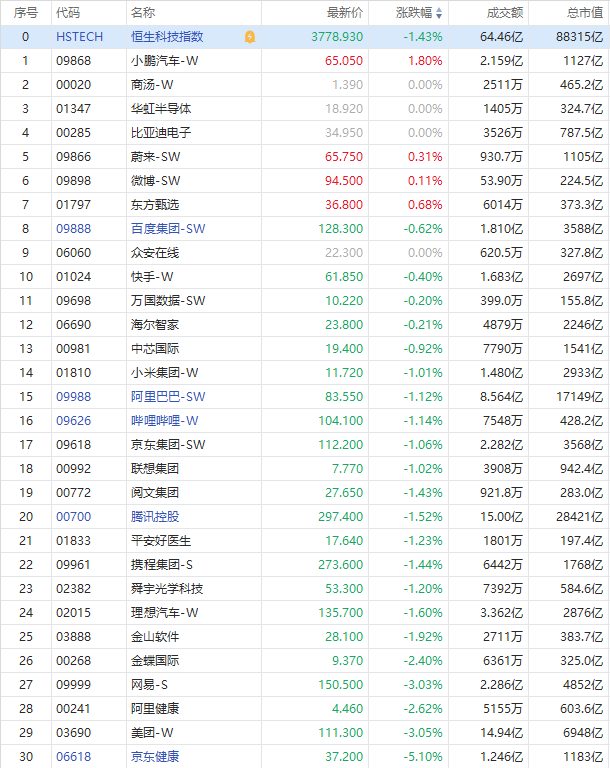Screen dimensions: 610x768
Task: Select 商汤-W row name
Action: tap(152, 85)
